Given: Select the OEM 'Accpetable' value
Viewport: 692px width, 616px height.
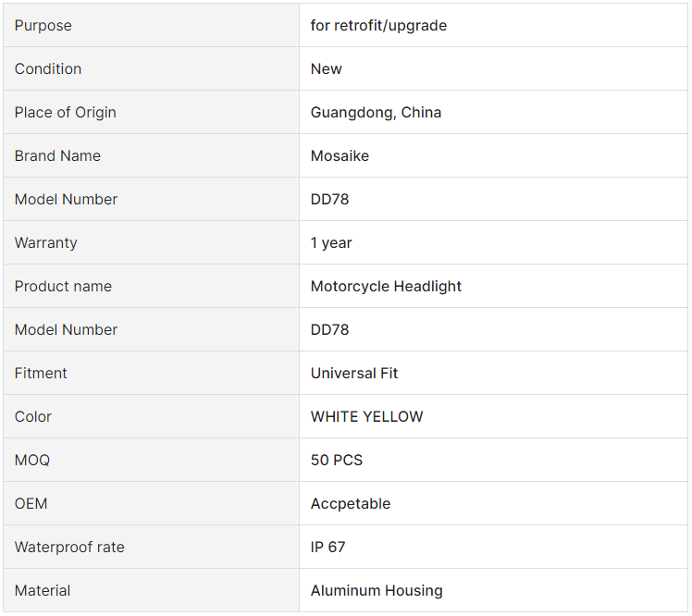Looking at the screenshot, I should [351, 503].
